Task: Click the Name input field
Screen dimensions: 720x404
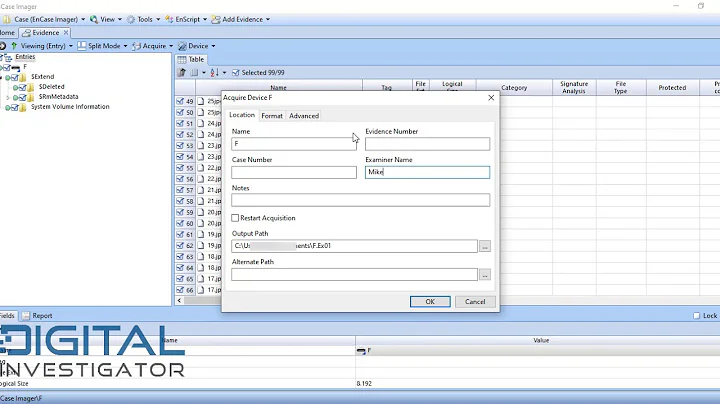Action: coord(294,144)
